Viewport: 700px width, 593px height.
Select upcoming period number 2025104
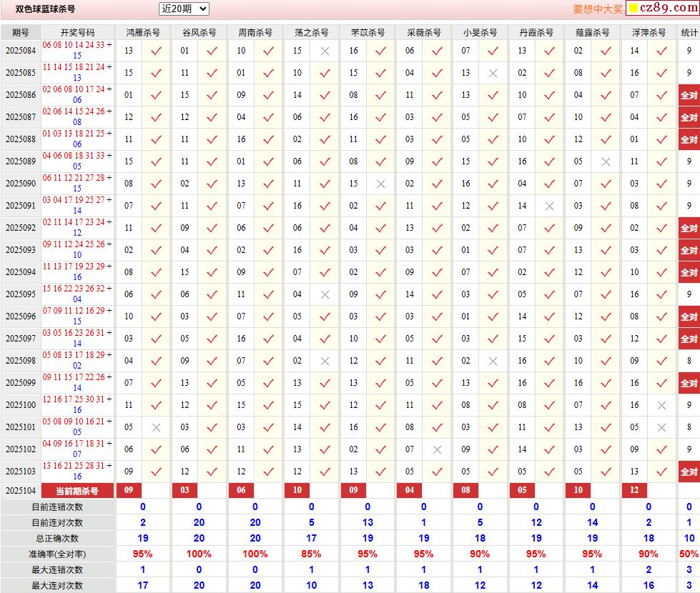click(21, 491)
